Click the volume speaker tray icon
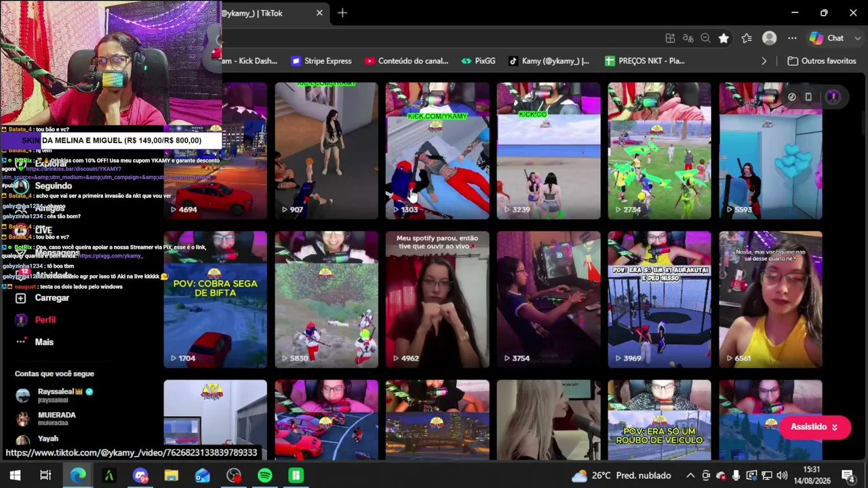868x488 pixels. tap(782, 476)
